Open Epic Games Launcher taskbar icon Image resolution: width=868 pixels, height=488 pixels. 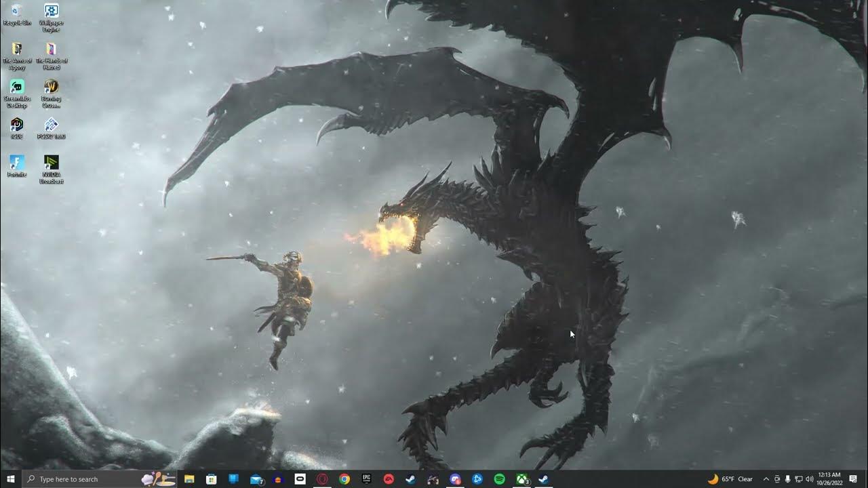[x=366, y=479]
